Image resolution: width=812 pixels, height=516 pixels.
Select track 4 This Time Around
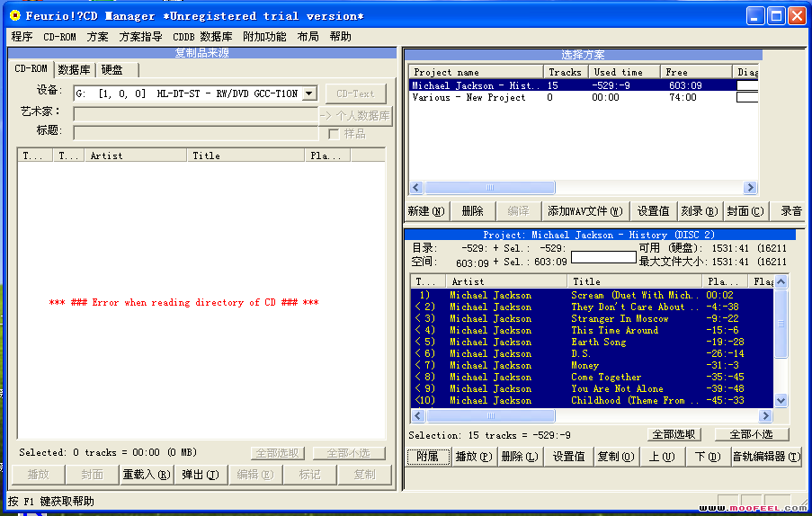pyautogui.click(x=592, y=330)
